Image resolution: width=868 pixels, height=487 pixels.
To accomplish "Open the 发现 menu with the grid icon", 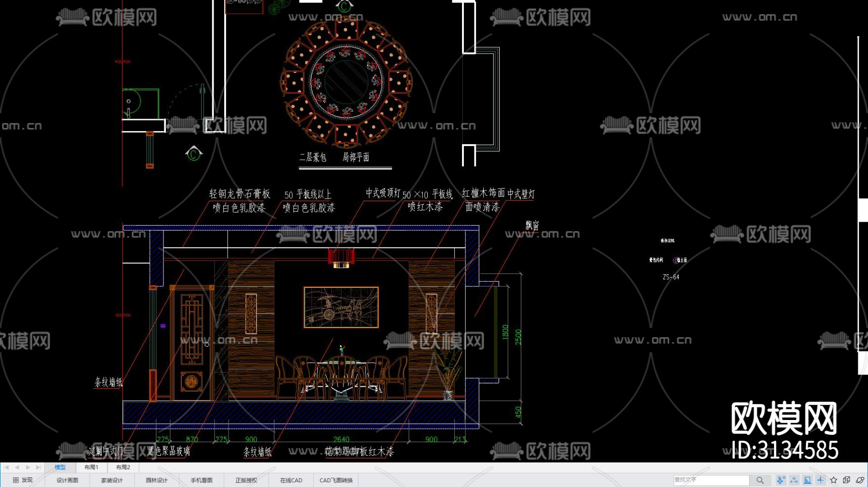I will (x=23, y=480).
